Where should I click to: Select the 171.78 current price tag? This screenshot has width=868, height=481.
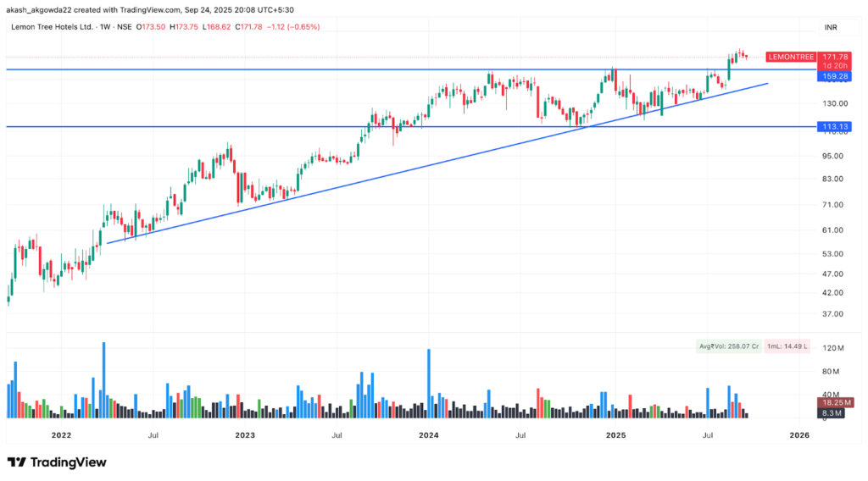tap(835, 56)
